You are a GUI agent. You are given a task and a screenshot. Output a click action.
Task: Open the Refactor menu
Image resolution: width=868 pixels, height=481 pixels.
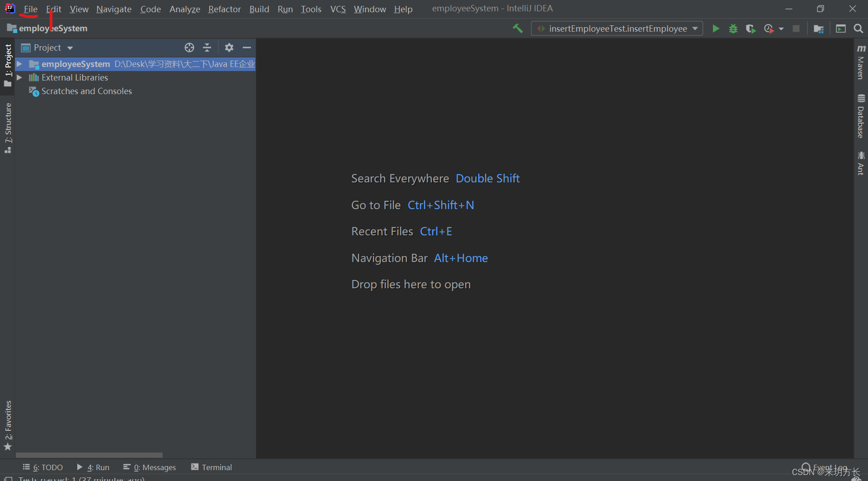(x=225, y=9)
